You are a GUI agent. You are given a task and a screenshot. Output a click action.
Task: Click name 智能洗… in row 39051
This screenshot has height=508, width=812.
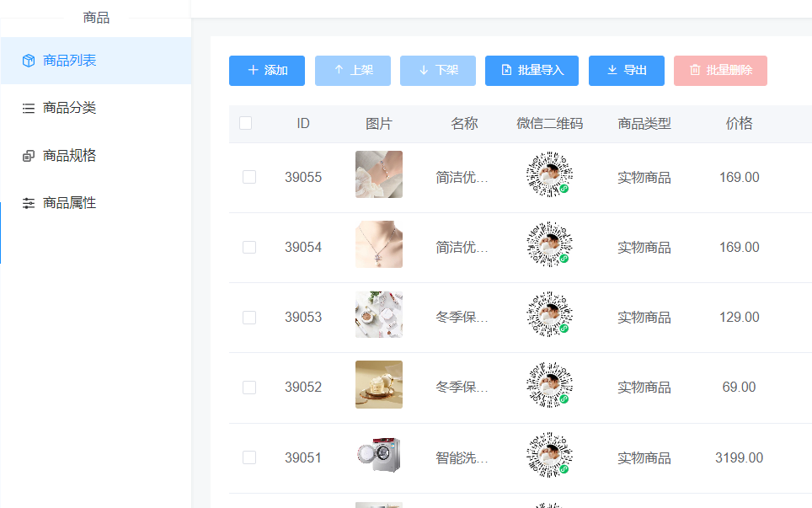[462, 457]
